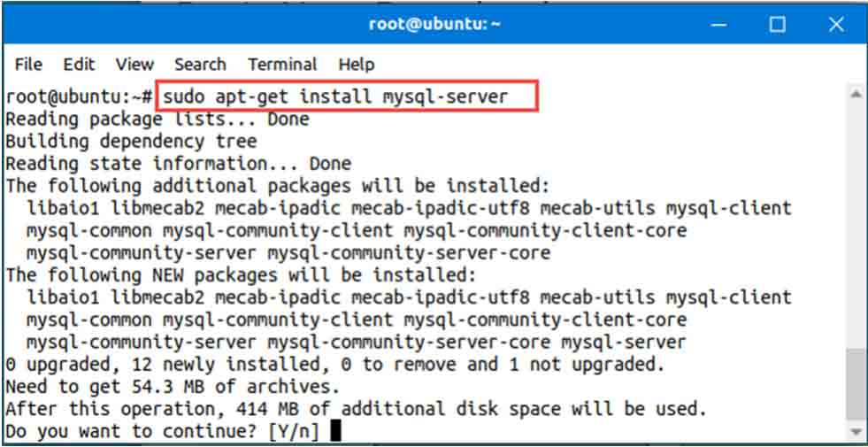This screenshot has width=868, height=447.
Task: Click the root@ubuntu:~# shell prompt
Action: [x=79, y=97]
